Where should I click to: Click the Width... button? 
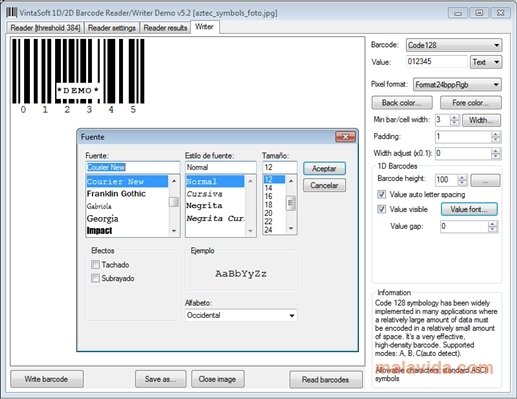point(481,120)
